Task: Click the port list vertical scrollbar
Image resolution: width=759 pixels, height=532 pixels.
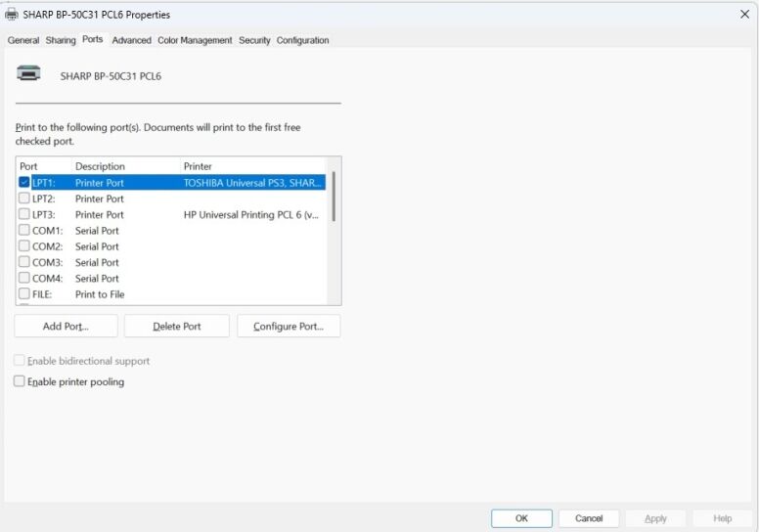Action: (334, 198)
